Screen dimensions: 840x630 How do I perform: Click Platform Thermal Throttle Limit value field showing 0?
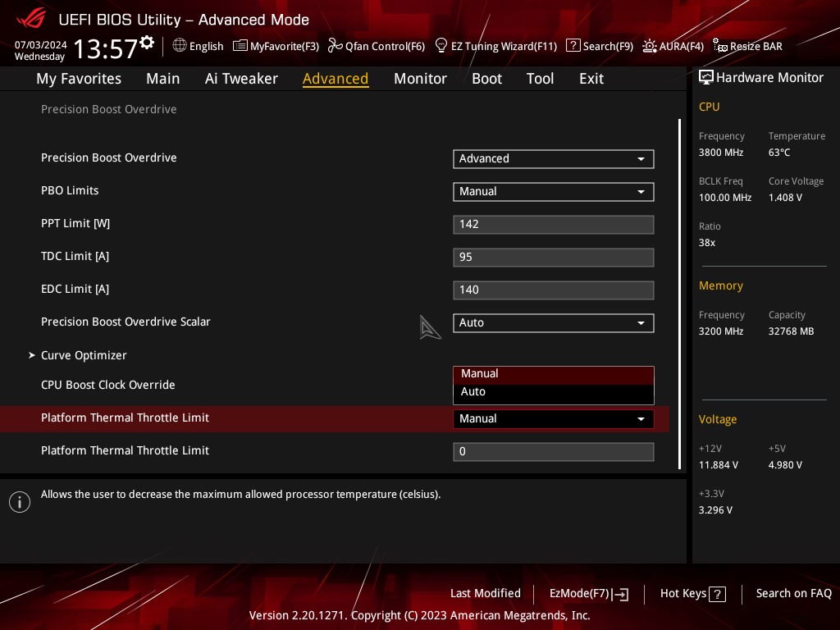[x=553, y=452]
